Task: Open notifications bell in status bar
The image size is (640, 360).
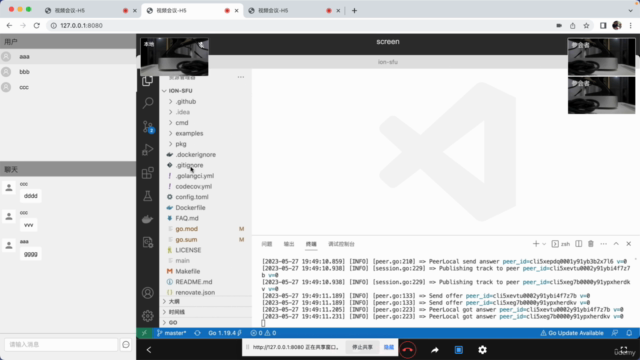Action: [x=629, y=333]
